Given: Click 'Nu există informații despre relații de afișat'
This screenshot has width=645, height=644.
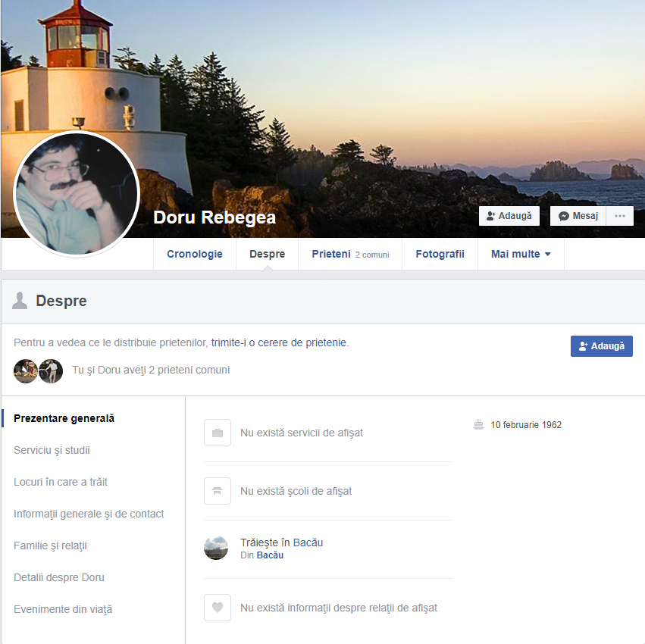Looking at the screenshot, I should 339,608.
